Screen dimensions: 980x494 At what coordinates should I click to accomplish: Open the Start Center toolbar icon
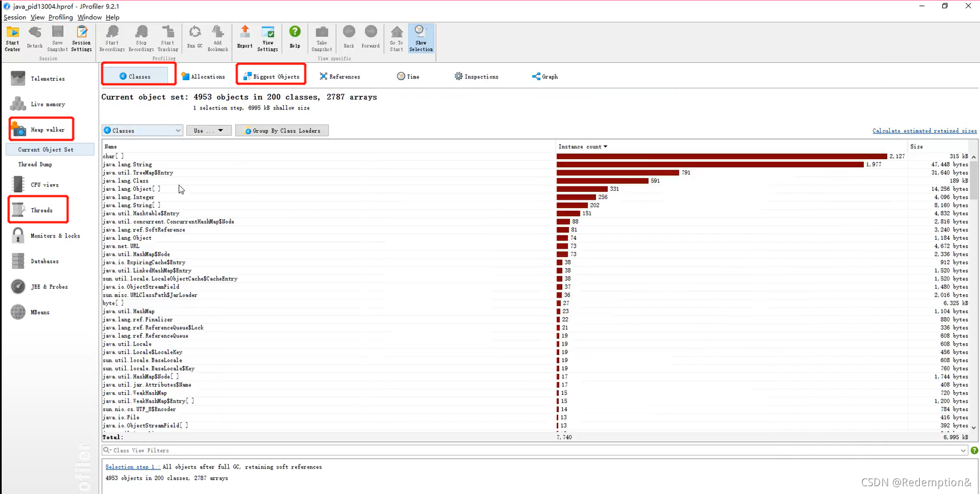click(x=12, y=38)
